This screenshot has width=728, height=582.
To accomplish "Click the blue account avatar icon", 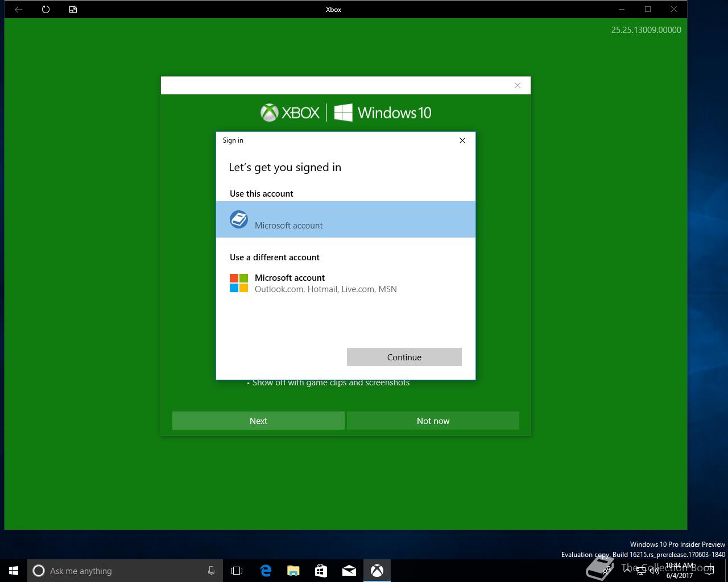I will tap(239, 219).
